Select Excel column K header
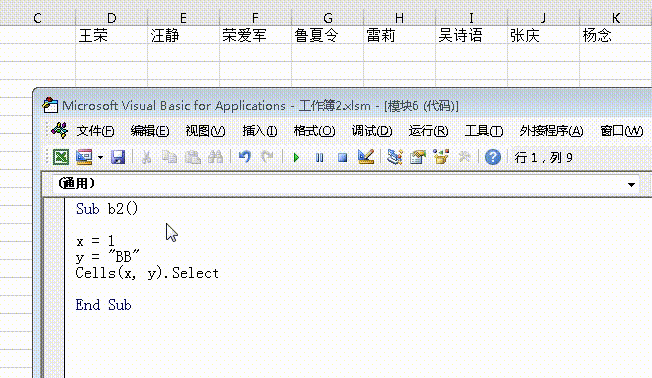 616,18
